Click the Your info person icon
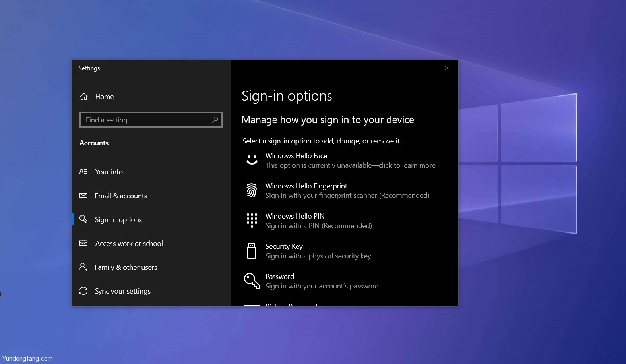 [83, 172]
